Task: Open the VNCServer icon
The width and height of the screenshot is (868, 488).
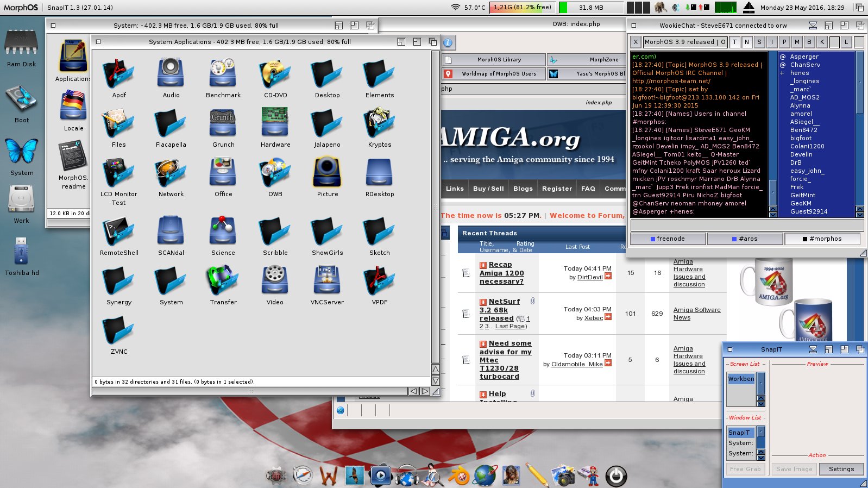Action: coord(327,280)
